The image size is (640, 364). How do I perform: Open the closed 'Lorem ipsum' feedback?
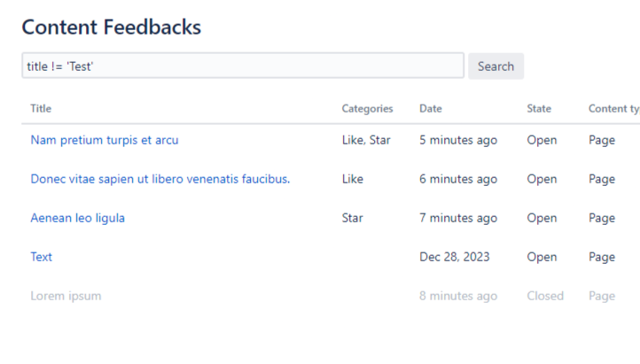(66, 296)
